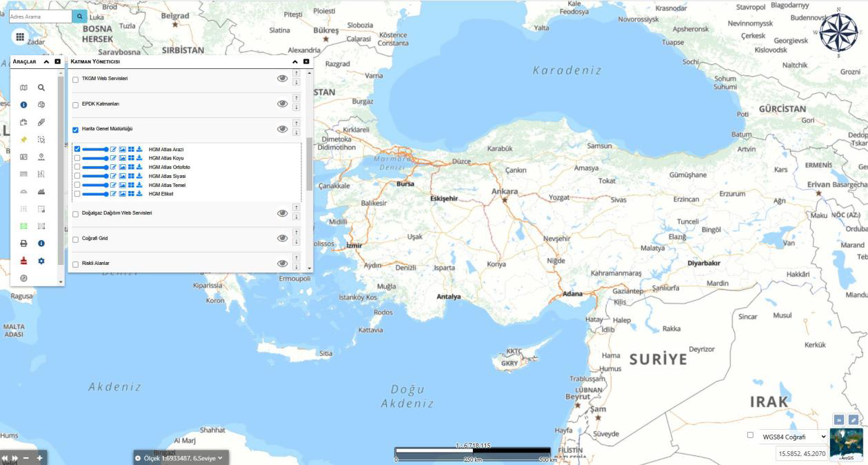Click edit icon for HGM Atlas Koyu

click(x=114, y=158)
